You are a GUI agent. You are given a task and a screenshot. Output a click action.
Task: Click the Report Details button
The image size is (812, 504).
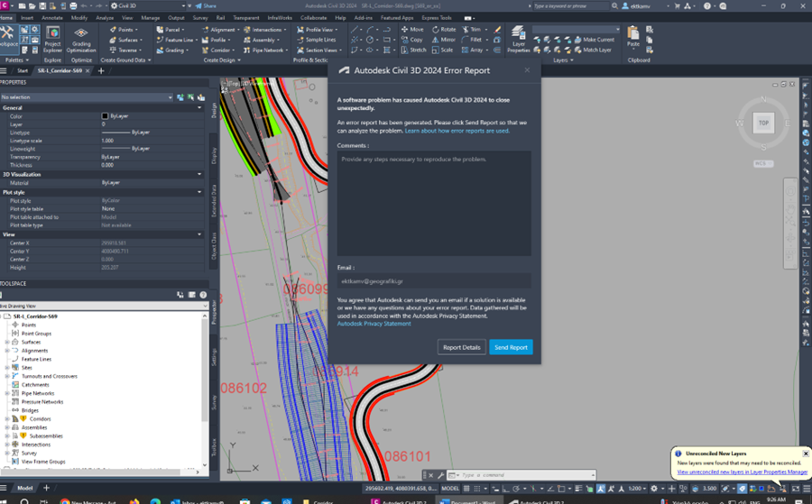point(461,347)
